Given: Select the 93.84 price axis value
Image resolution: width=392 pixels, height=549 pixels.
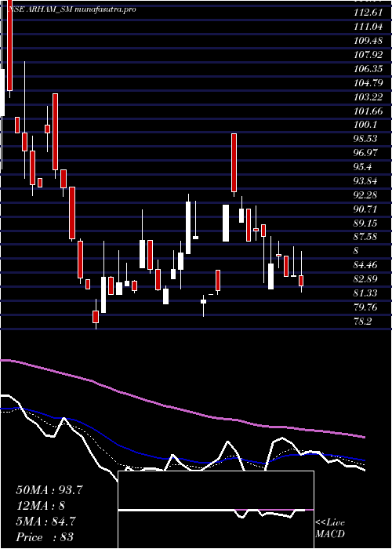Looking at the screenshot, I should coord(365,181).
